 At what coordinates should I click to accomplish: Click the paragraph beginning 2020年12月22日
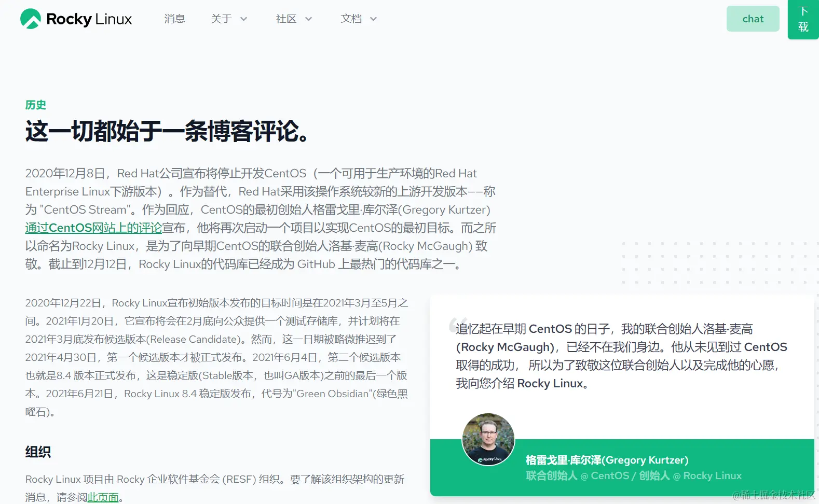pos(216,357)
